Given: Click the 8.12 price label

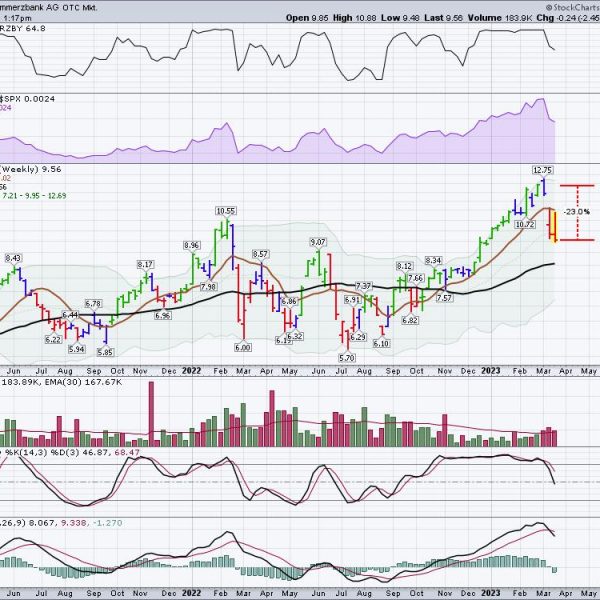Looking at the screenshot, I should 404,266.
